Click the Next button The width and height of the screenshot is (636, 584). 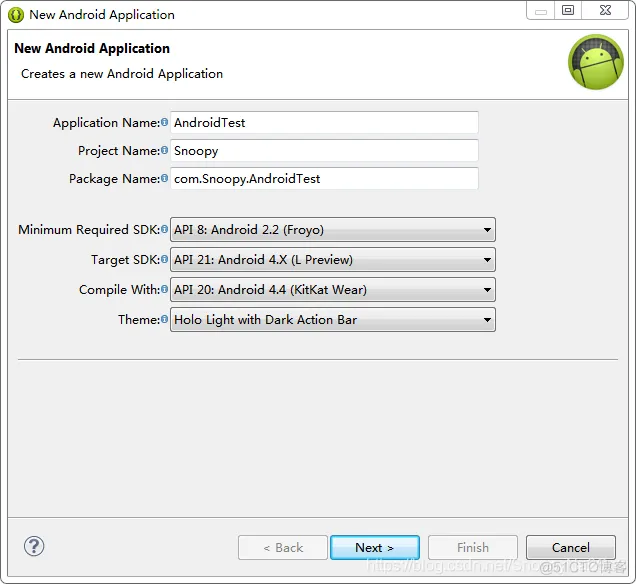tap(375, 548)
